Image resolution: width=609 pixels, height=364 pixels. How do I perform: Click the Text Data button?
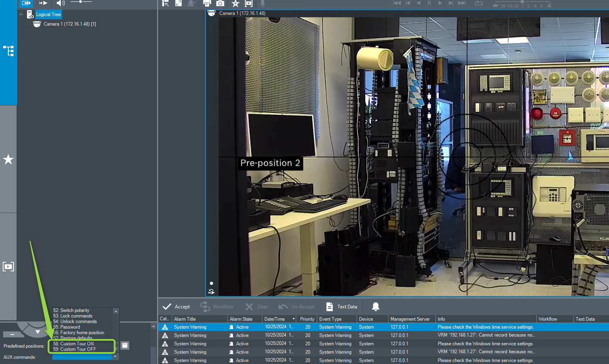[x=341, y=307]
